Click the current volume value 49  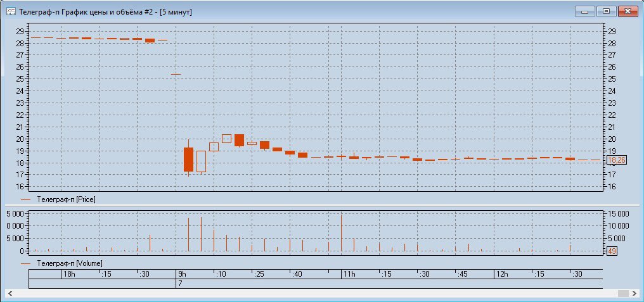coord(612,251)
